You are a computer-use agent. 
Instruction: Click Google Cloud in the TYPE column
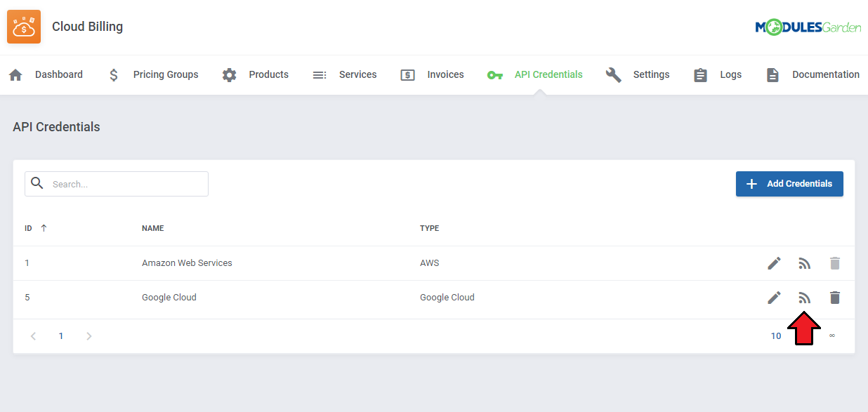pyautogui.click(x=447, y=298)
